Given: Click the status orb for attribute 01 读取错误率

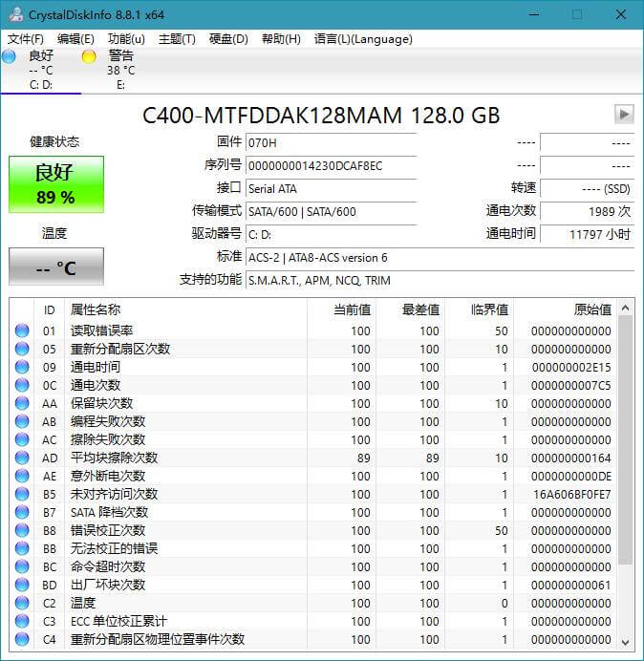Looking at the screenshot, I should (x=22, y=330).
